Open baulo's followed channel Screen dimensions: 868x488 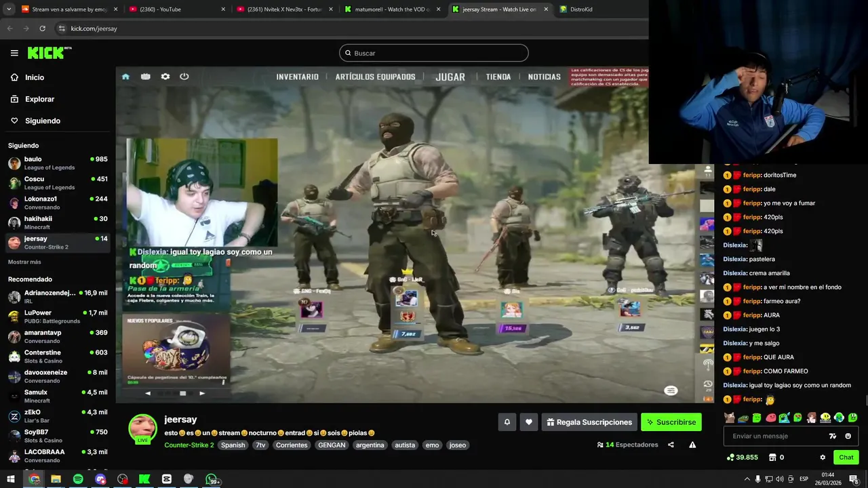pyautogui.click(x=58, y=163)
